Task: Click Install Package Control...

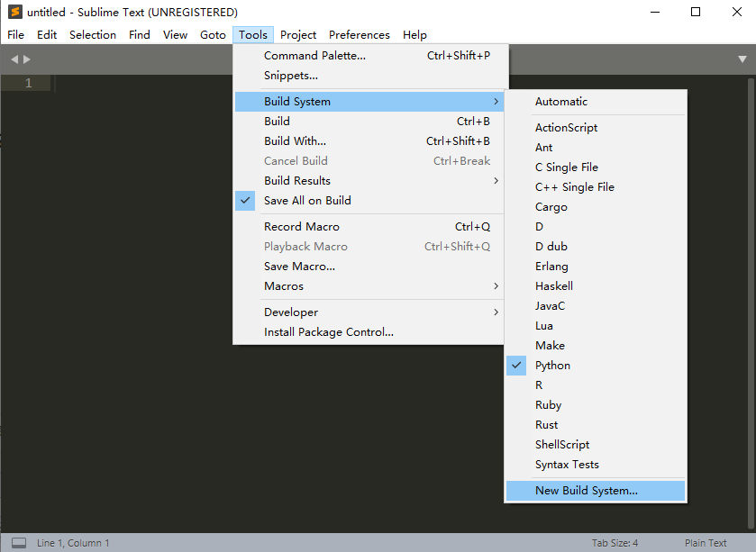Action: point(369,332)
